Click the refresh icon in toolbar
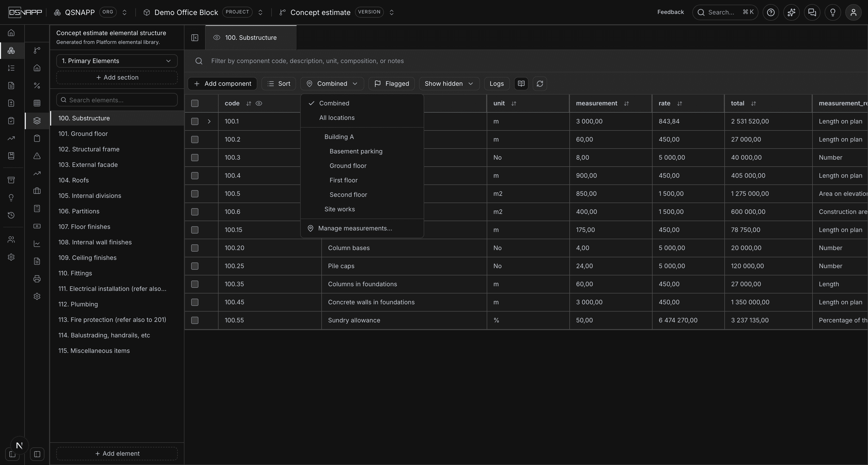Viewport: 868px width, 465px height. click(539, 83)
